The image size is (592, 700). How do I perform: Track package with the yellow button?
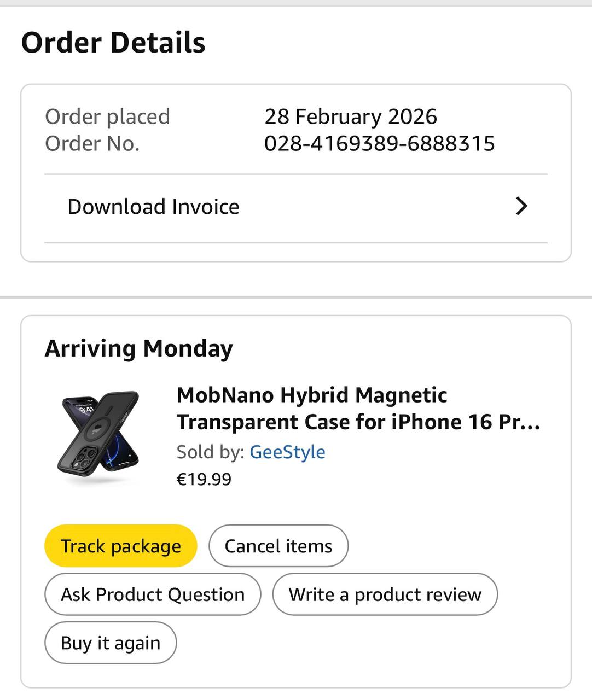tap(120, 546)
